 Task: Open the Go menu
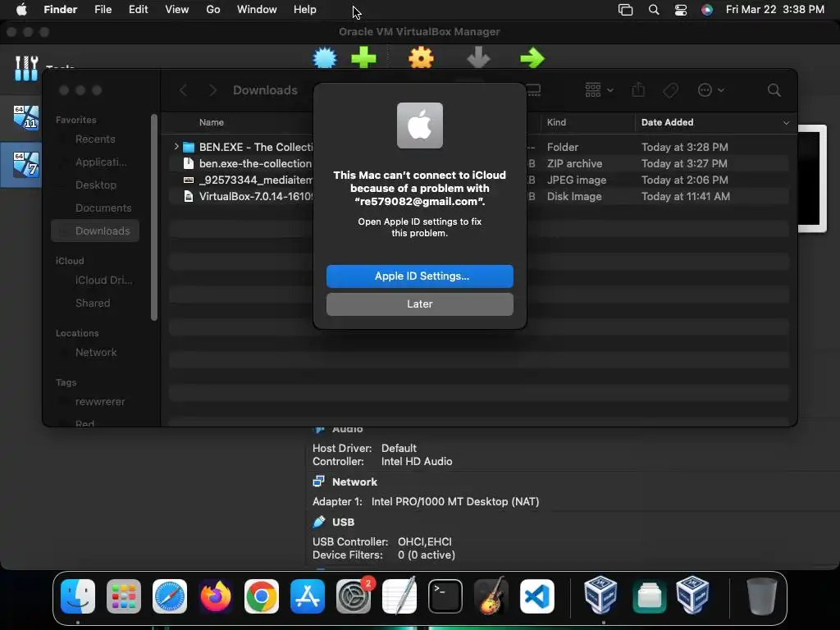tap(213, 10)
